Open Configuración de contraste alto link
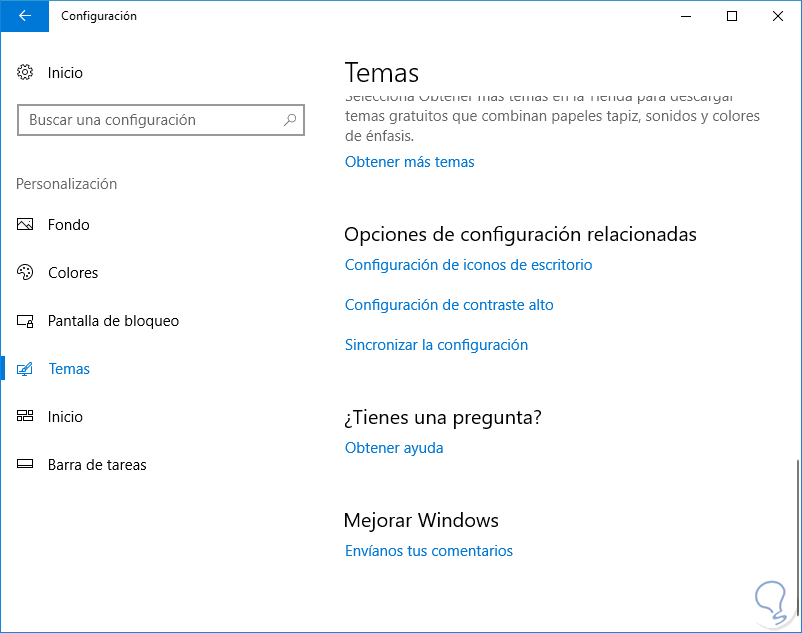This screenshot has height=633, width=802. click(449, 305)
